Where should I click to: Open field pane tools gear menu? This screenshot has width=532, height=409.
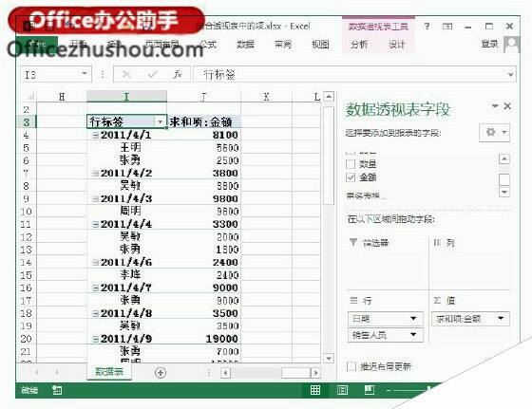pos(495,133)
